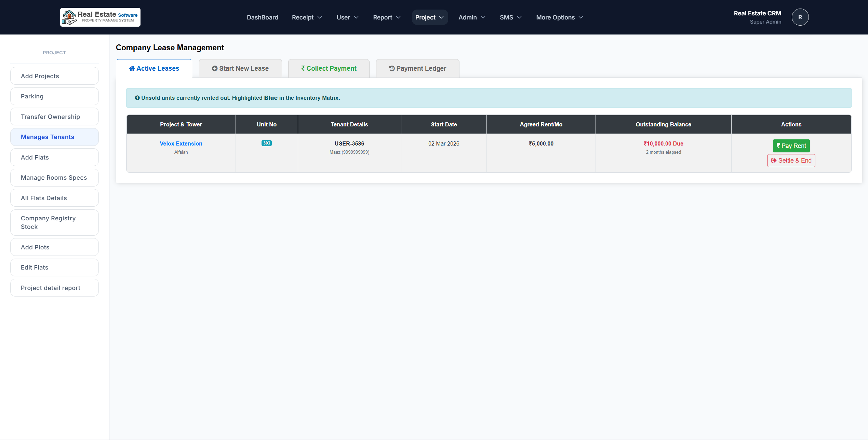Screen dimensions: 868x440
Task: Switch to the Payment Ledger tab
Action: [417, 68]
